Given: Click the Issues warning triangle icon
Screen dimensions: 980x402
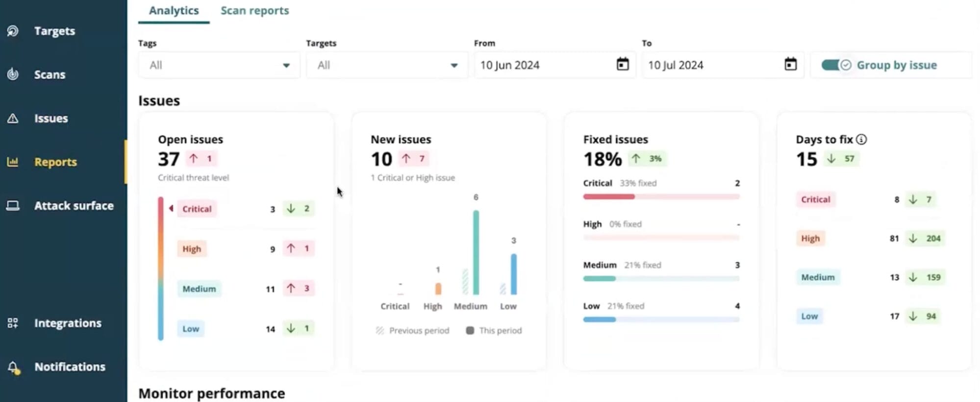Looking at the screenshot, I should pos(13,118).
